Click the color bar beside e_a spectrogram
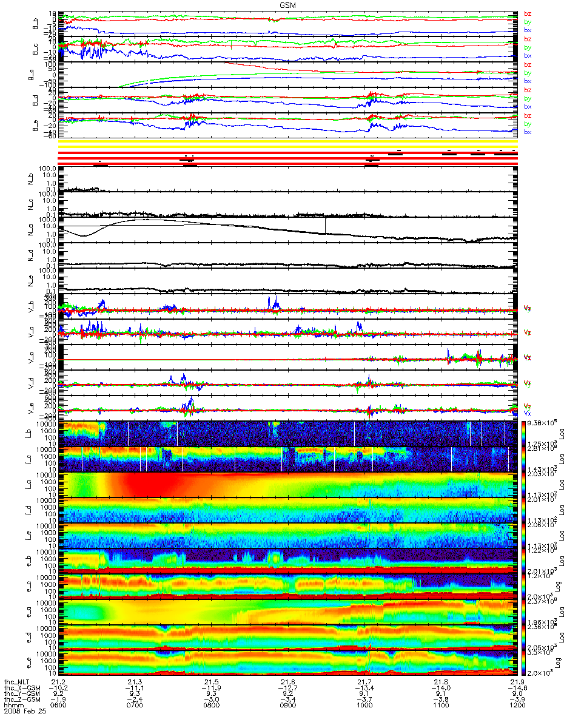 coord(523,612)
